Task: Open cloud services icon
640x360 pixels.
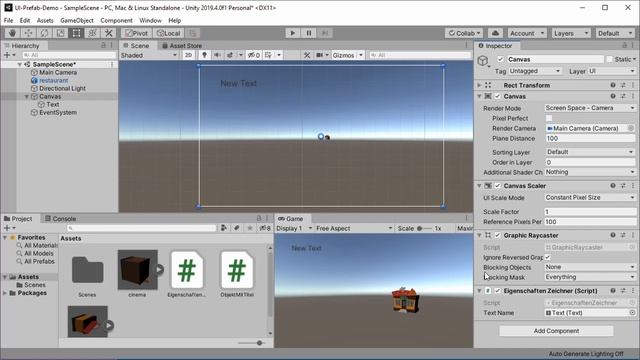Action: [x=495, y=33]
